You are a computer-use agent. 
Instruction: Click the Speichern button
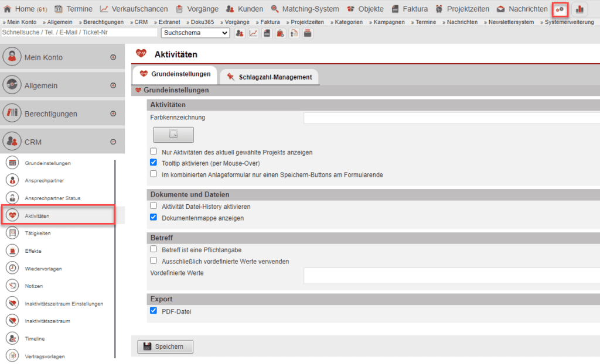165,346
